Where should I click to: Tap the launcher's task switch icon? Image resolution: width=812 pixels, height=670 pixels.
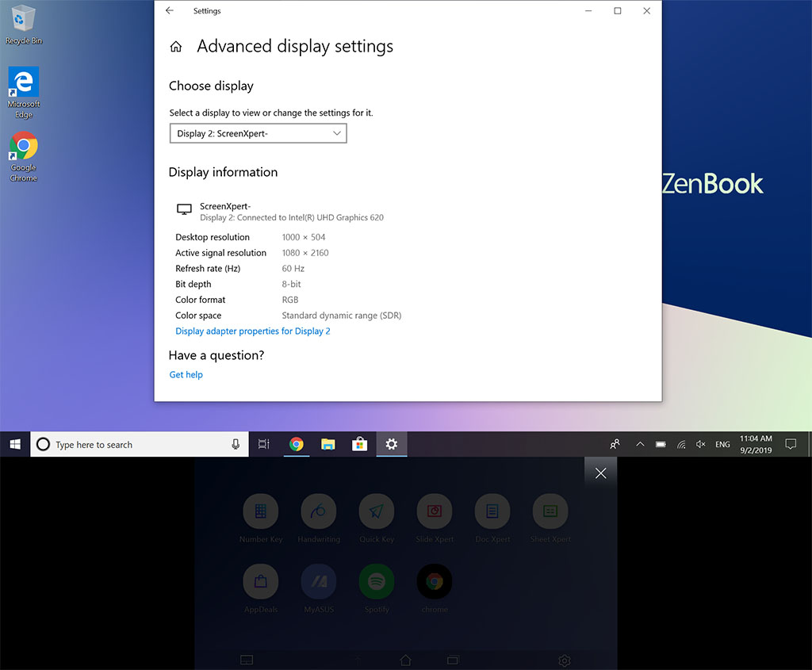coord(453,660)
